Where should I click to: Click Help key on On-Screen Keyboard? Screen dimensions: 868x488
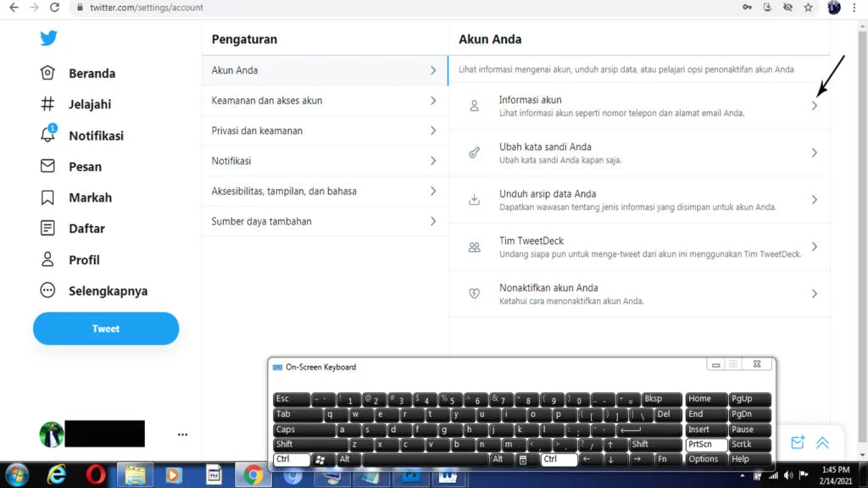click(x=749, y=459)
